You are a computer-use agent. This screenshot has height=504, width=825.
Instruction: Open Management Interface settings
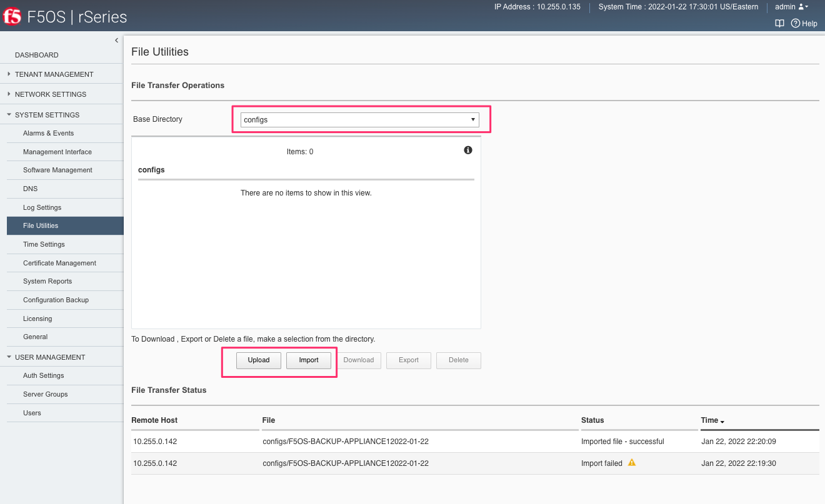coord(65,152)
